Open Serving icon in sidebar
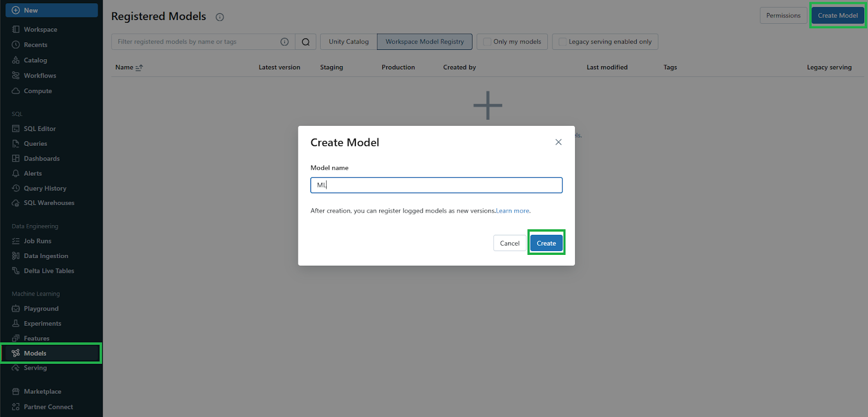868x417 pixels. (x=16, y=368)
